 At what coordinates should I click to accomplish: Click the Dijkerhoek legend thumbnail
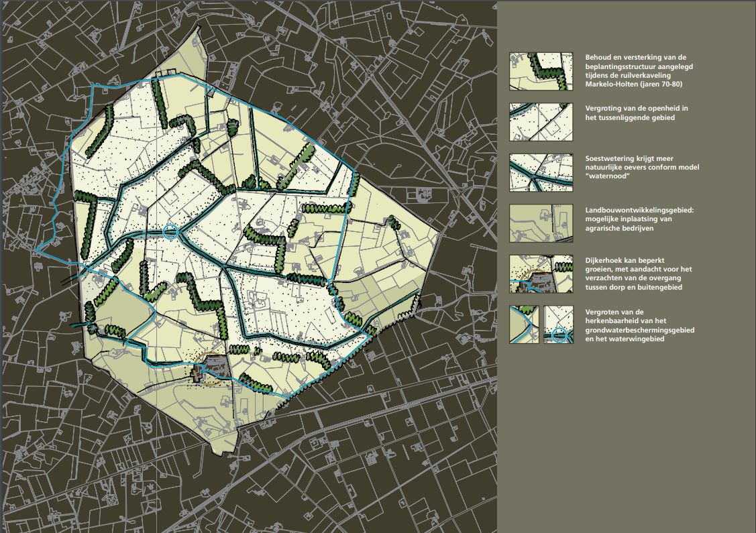point(541,274)
